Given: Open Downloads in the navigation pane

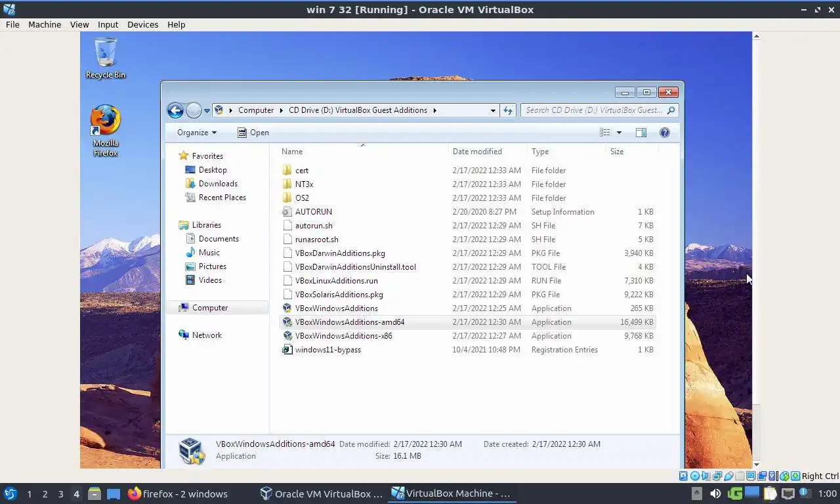Looking at the screenshot, I should [218, 184].
